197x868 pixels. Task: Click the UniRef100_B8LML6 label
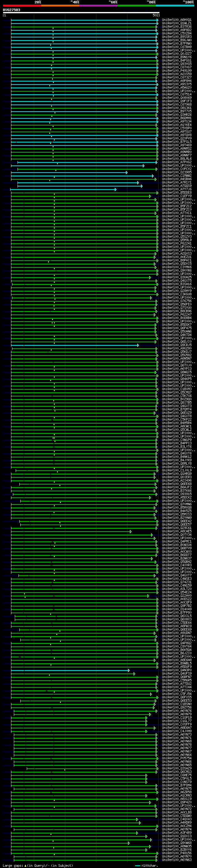point(177,159)
